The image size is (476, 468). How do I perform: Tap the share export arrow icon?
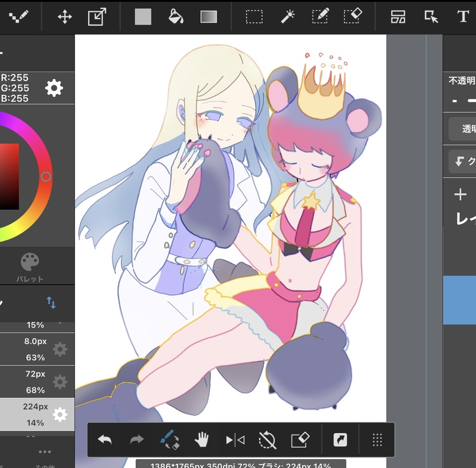coord(340,440)
